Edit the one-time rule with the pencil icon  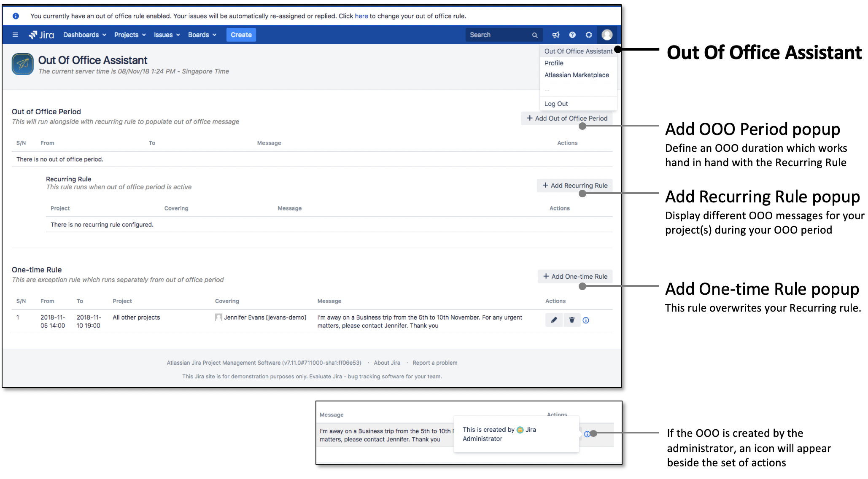554,320
